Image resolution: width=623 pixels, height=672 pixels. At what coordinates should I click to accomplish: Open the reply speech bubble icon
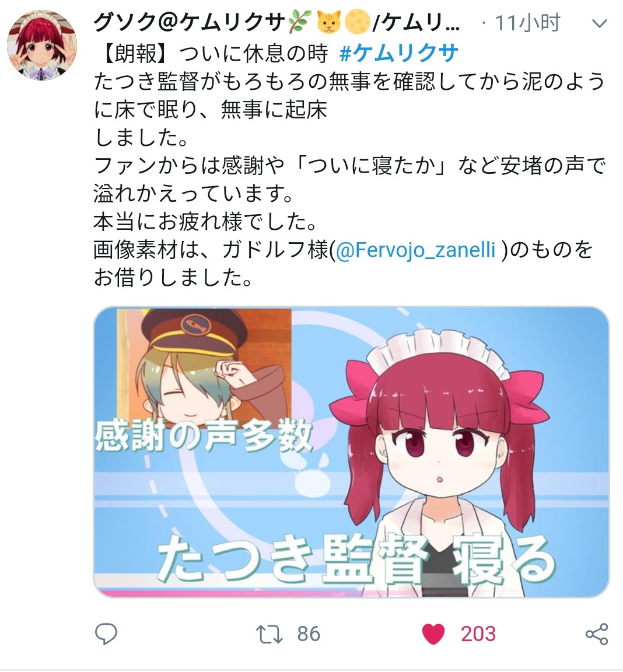pyautogui.click(x=106, y=634)
